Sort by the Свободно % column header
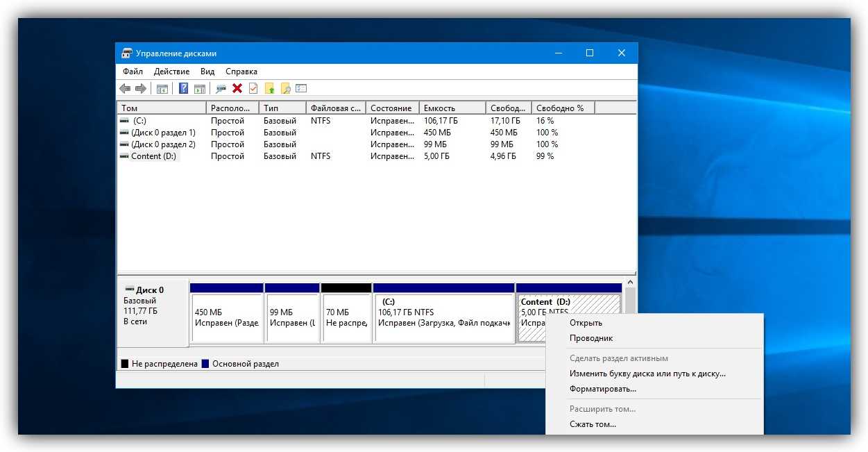The height and width of the screenshot is (452, 868). (x=563, y=108)
